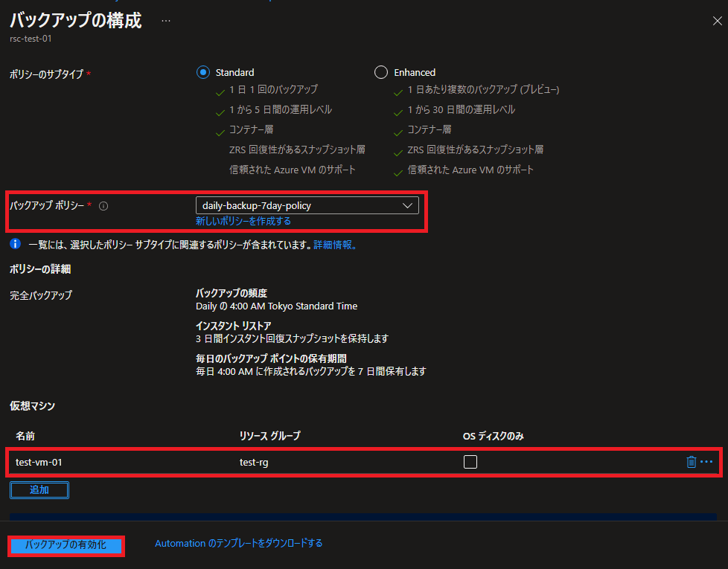Click the リソース グループ column header

pyautogui.click(x=269, y=436)
